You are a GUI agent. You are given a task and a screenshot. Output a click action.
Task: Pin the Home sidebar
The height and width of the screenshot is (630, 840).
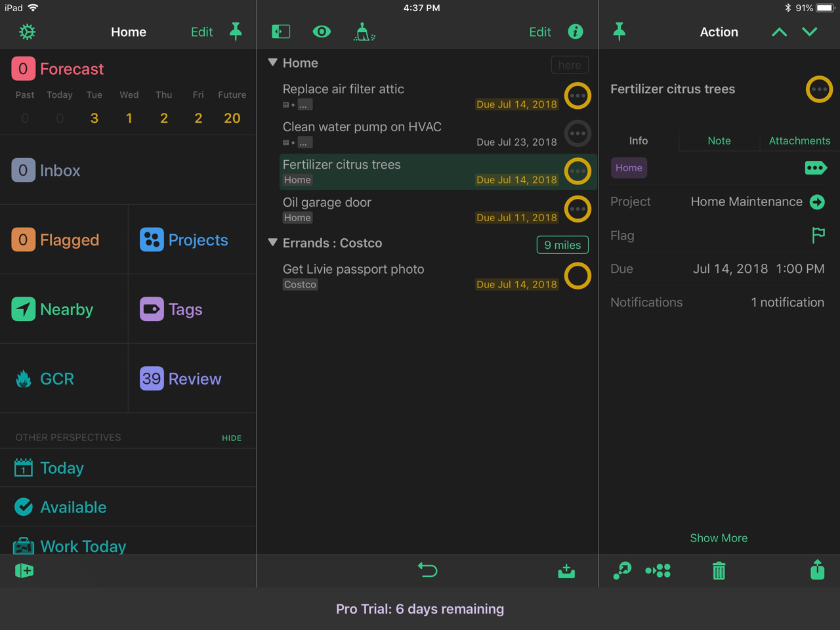236,31
